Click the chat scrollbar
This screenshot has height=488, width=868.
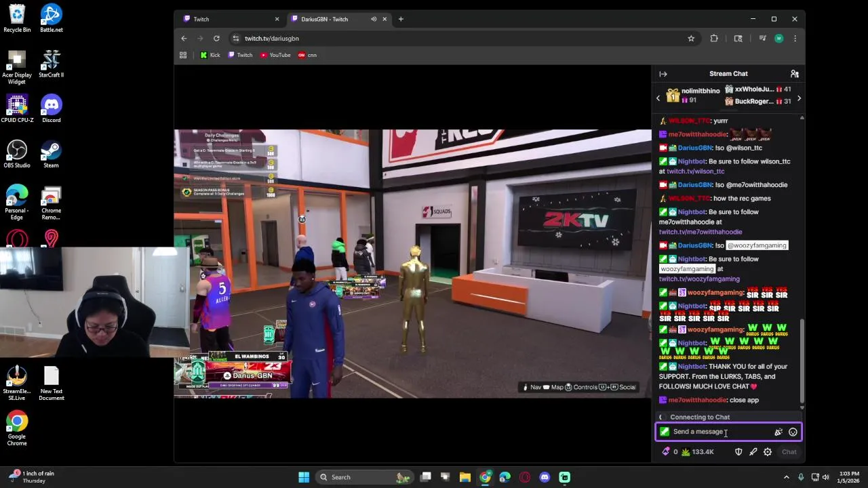[802, 361]
